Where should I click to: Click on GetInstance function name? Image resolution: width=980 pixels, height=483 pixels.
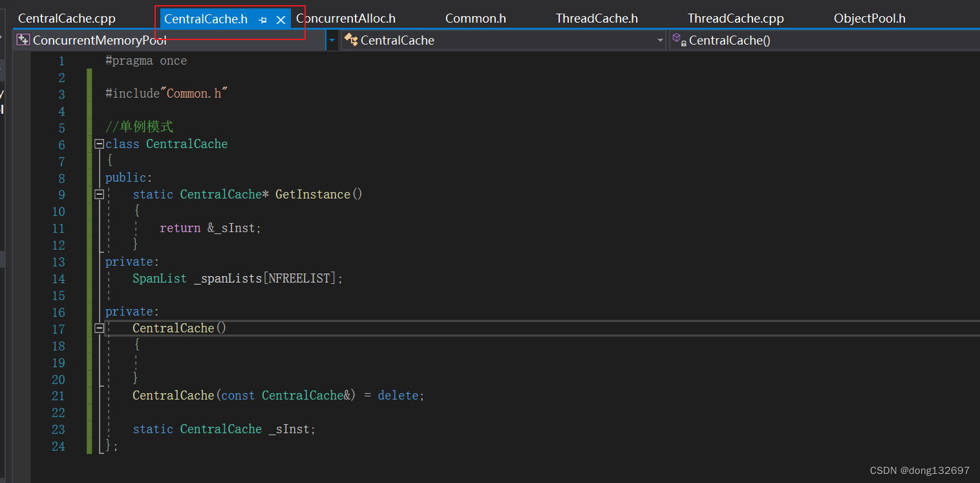click(x=313, y=195)
